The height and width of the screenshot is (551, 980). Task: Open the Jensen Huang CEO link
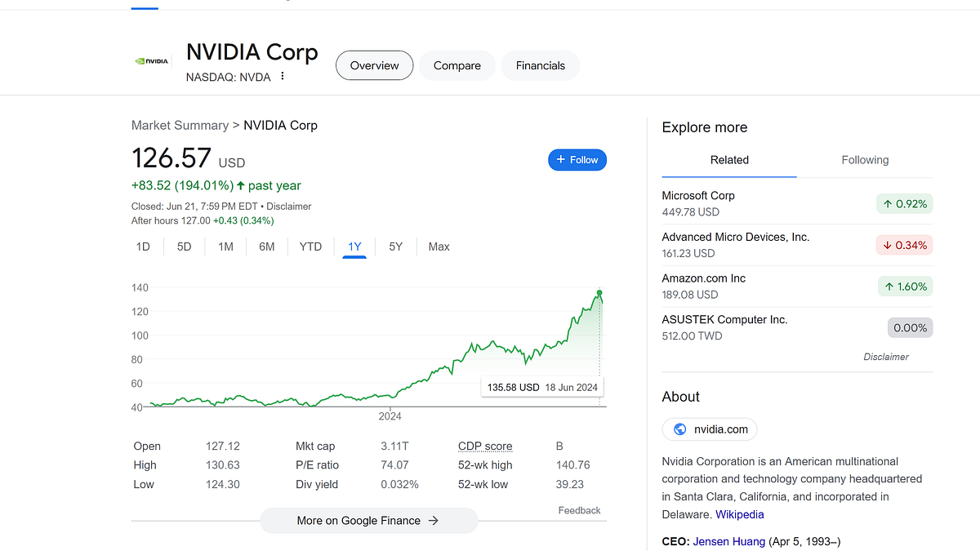(x=728, y=541)
